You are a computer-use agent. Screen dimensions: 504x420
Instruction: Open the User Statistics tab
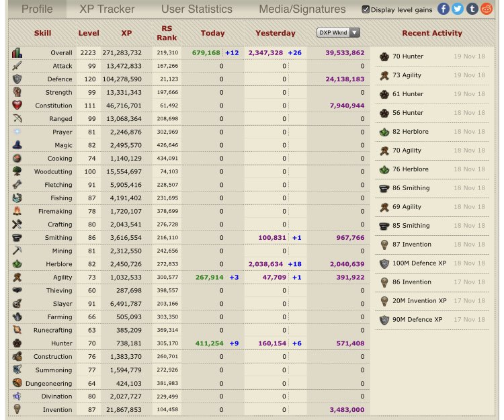[197, 9]
